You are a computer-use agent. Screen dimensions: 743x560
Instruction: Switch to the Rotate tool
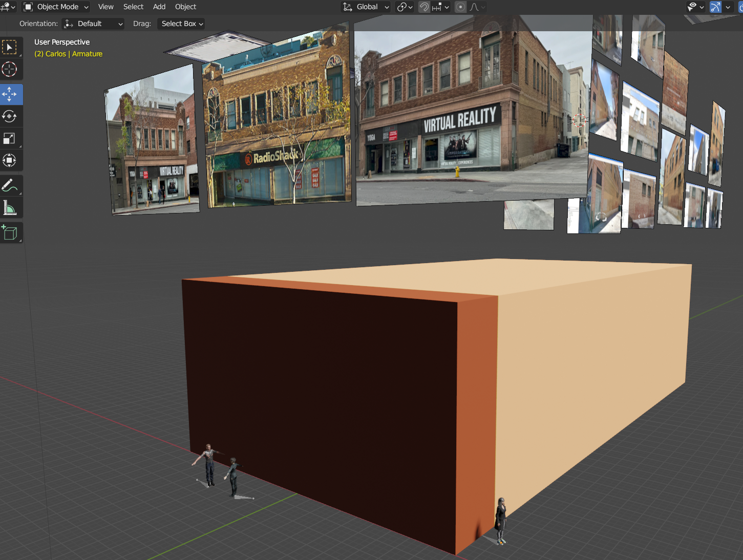click(x=10, y=117)
